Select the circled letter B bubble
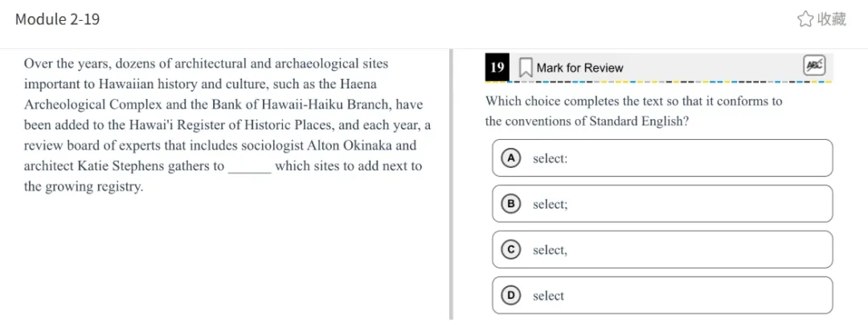The image size is (868, 336). point(510,204)
